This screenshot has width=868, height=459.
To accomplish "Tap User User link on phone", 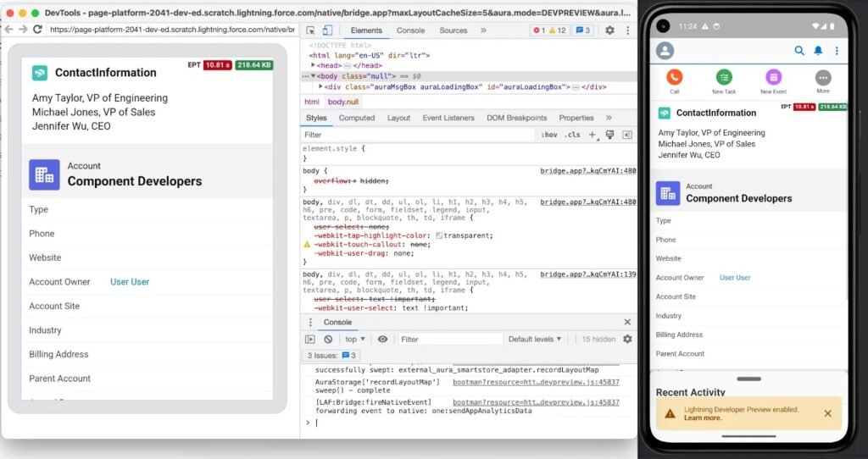I will click(x=735, y=278).
